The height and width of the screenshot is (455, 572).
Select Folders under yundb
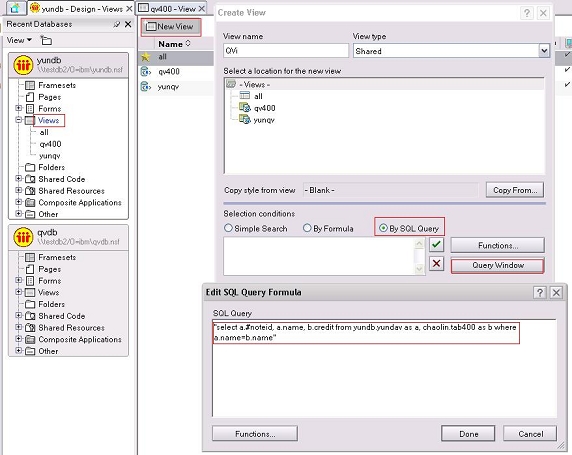click(51, 167)
